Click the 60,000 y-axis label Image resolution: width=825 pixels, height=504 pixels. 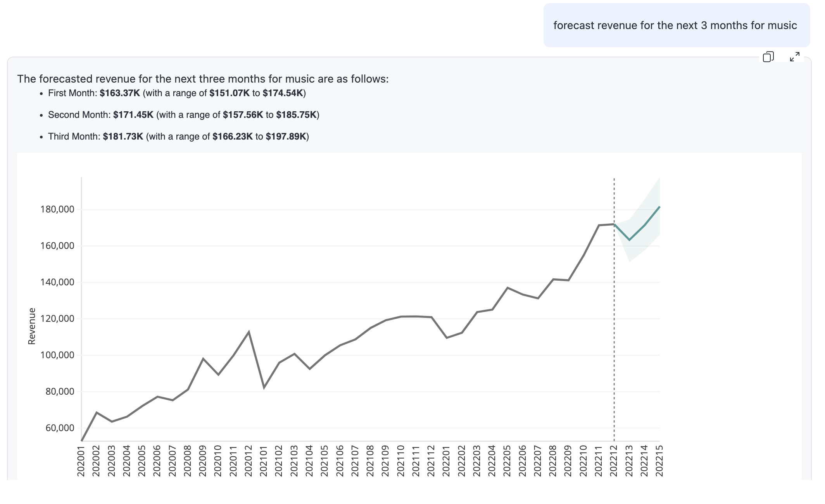click(60, 428)
